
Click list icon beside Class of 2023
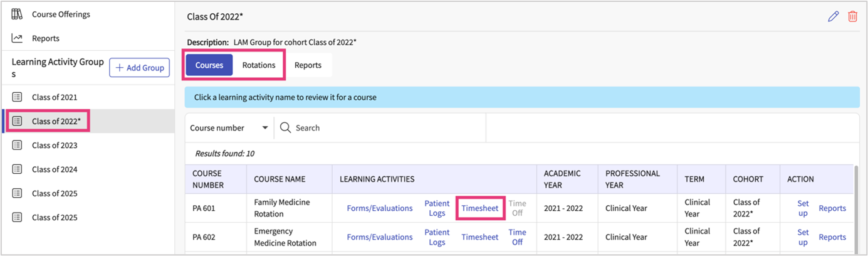[17, 146]
